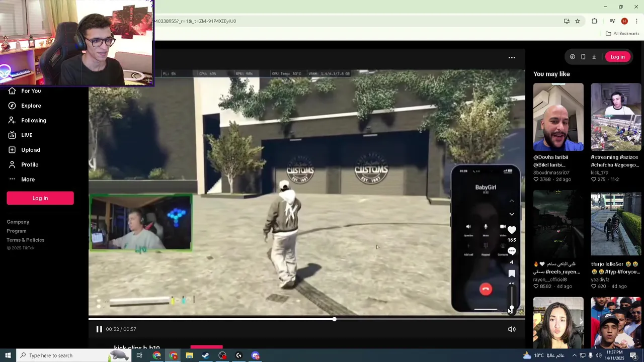Open the All Bookmarks folder
This screenshot has width=644, height=362.
(622, 34)
